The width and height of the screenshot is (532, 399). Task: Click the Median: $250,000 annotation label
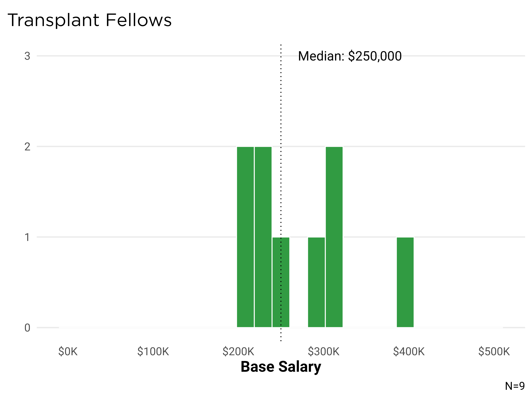[x=350, y=56]
